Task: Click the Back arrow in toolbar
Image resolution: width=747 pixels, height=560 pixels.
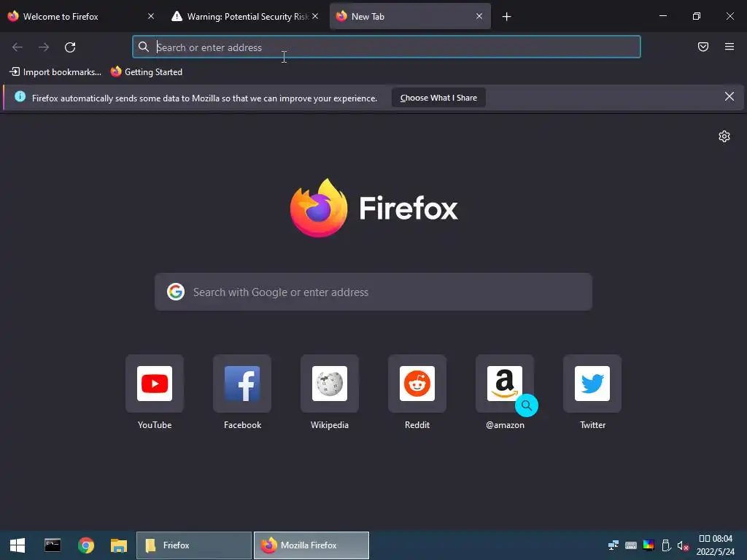Action: click(18, 47)
